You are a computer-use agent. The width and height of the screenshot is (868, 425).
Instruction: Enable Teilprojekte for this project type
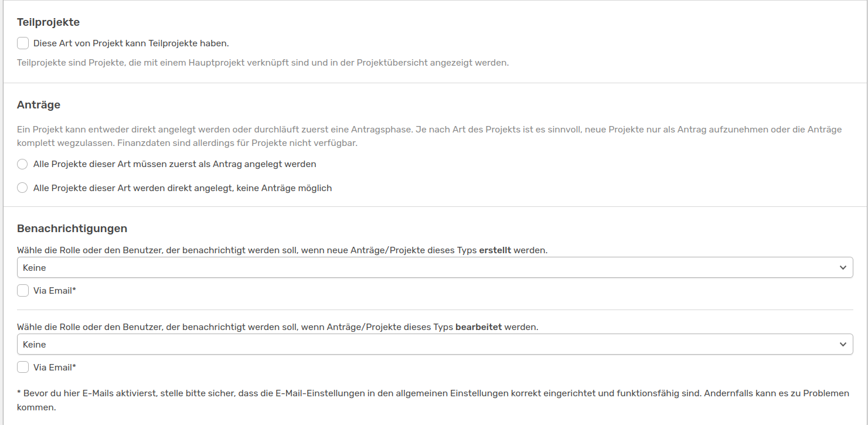pos(22,43)
